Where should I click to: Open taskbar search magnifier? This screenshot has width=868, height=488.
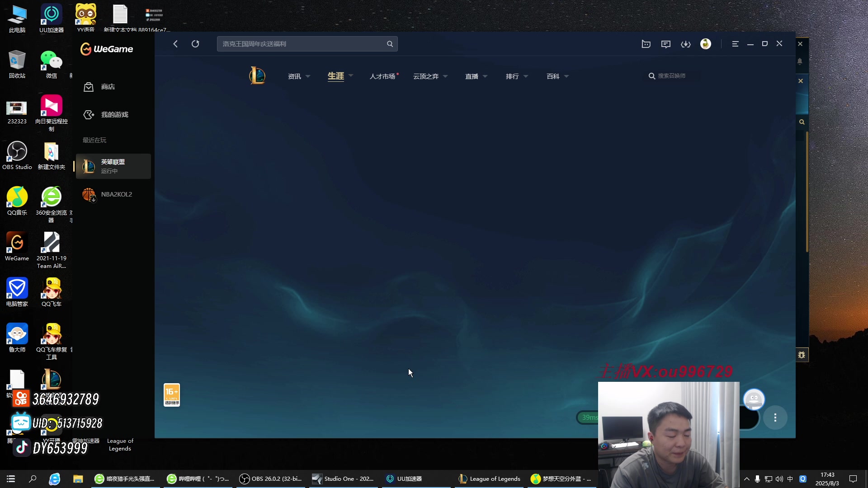[x=33, y=479]
